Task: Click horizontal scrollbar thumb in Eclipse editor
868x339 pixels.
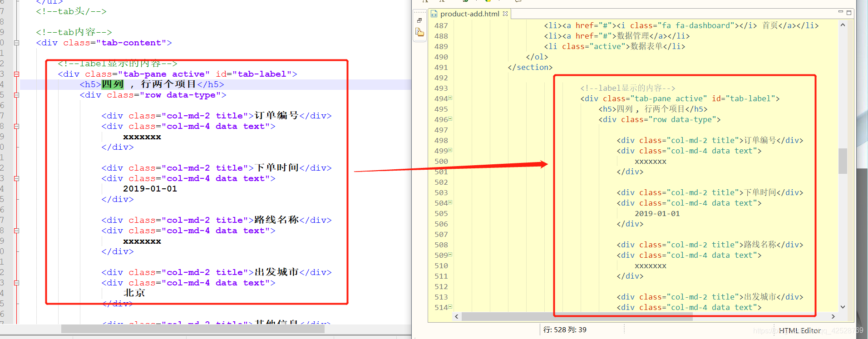Action: 577,316
